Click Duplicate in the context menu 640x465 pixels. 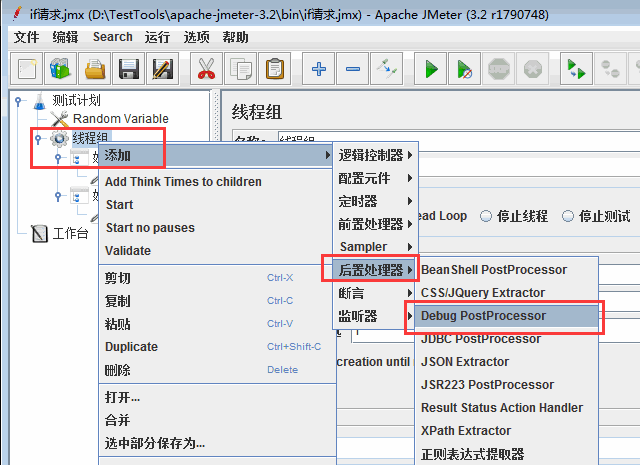point(216,347)
